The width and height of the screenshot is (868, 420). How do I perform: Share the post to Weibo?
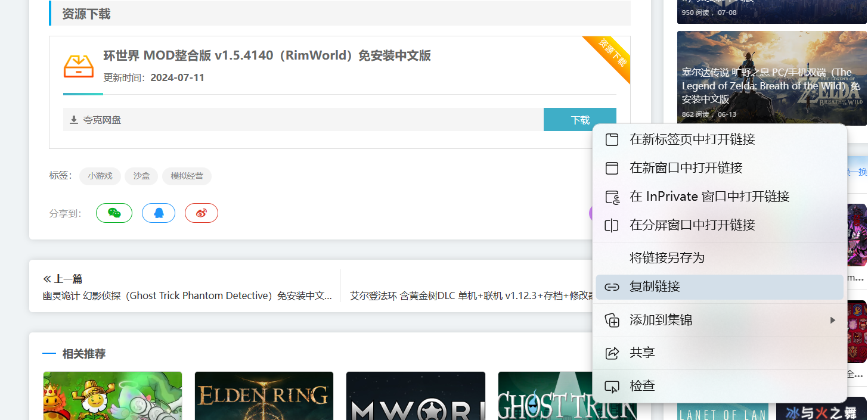[201, 213]
